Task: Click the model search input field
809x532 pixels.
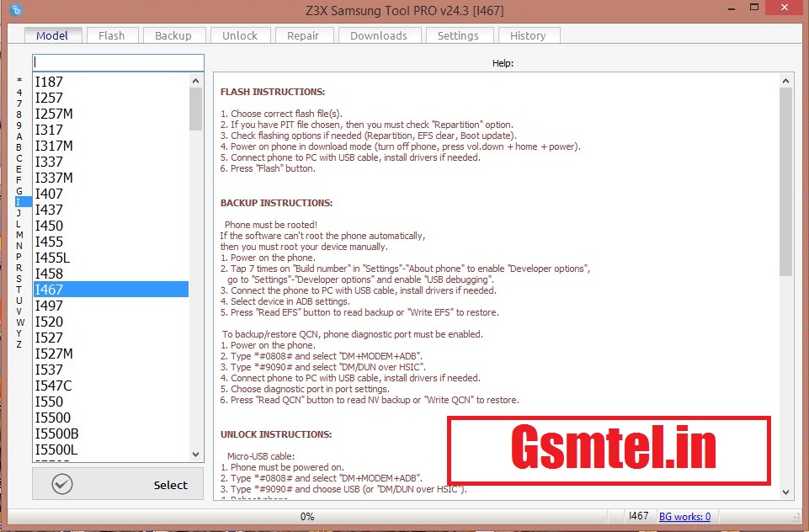Action: [x=118, y=62]
